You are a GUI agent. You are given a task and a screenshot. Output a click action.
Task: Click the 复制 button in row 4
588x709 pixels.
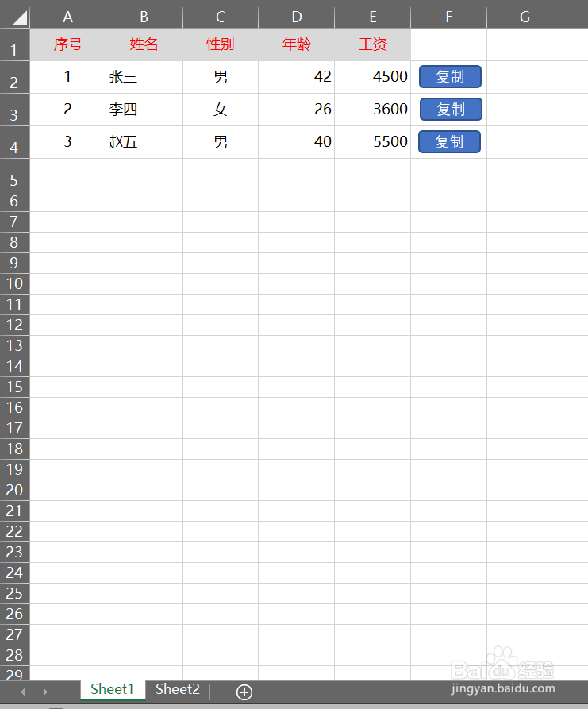point(450,142)
